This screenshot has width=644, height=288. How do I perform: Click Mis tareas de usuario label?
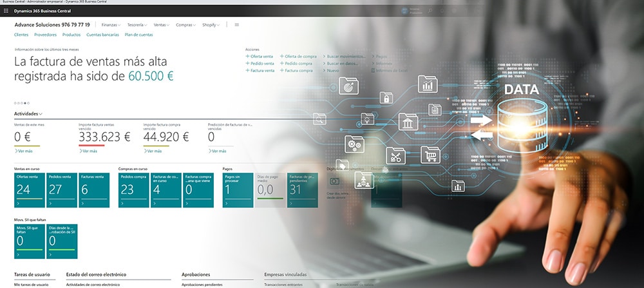31,285
